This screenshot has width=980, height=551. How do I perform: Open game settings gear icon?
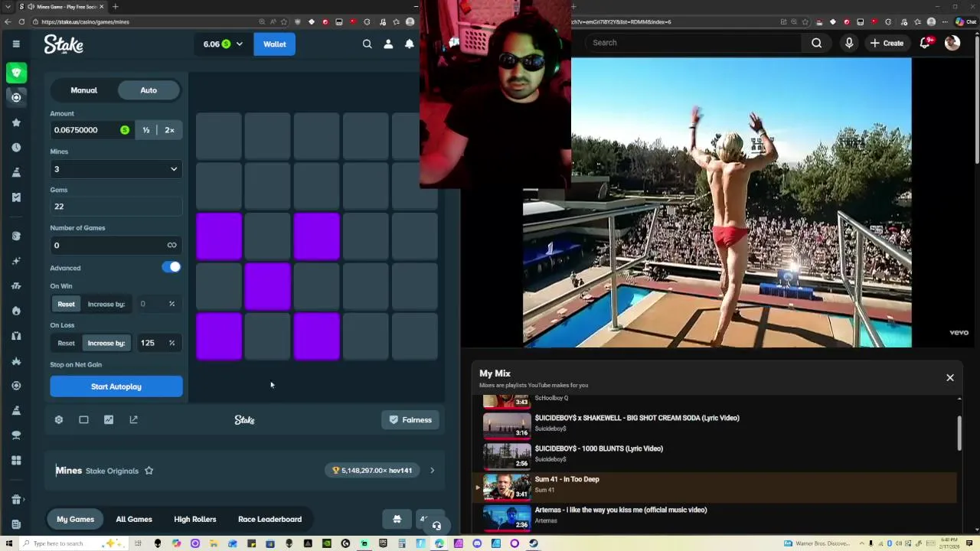[x=59, y=420]
